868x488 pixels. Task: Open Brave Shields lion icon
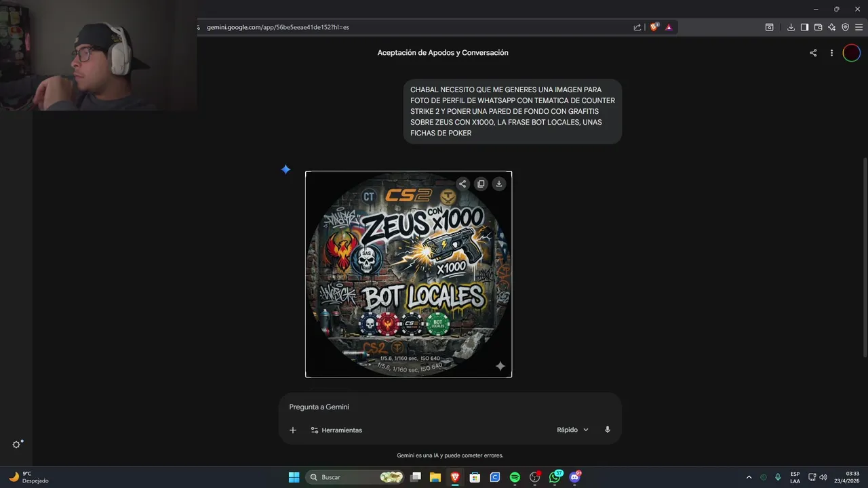(x=654, y=27)
